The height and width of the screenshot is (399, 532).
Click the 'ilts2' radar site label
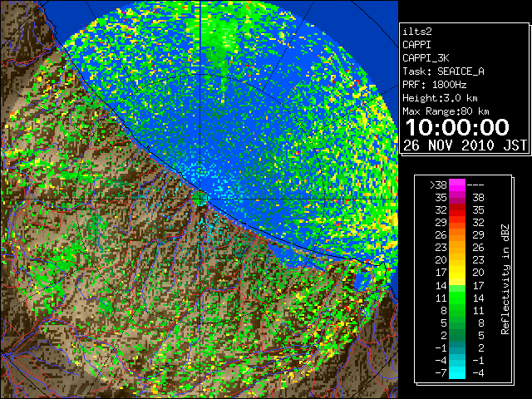[417, 32]
